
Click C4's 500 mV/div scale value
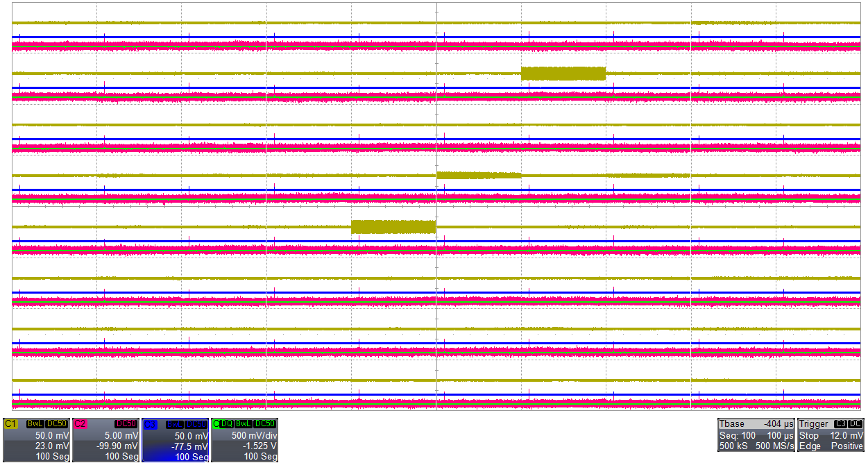click(253, 435)
